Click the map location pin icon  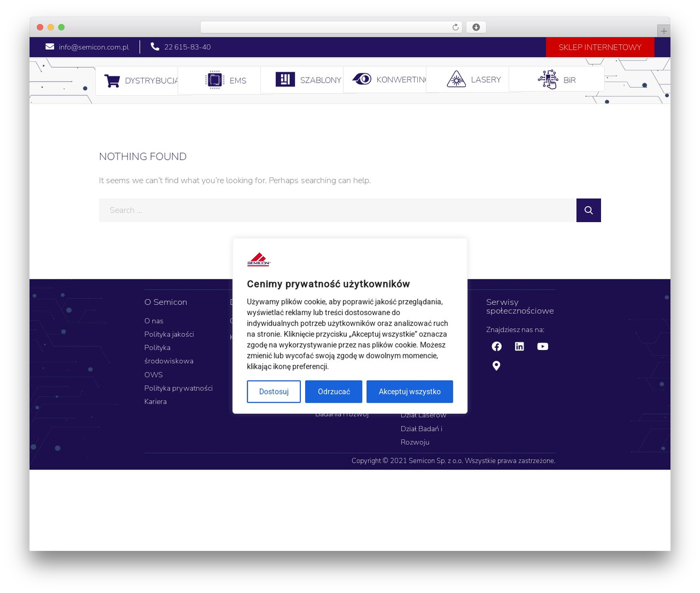click(497, 365)
